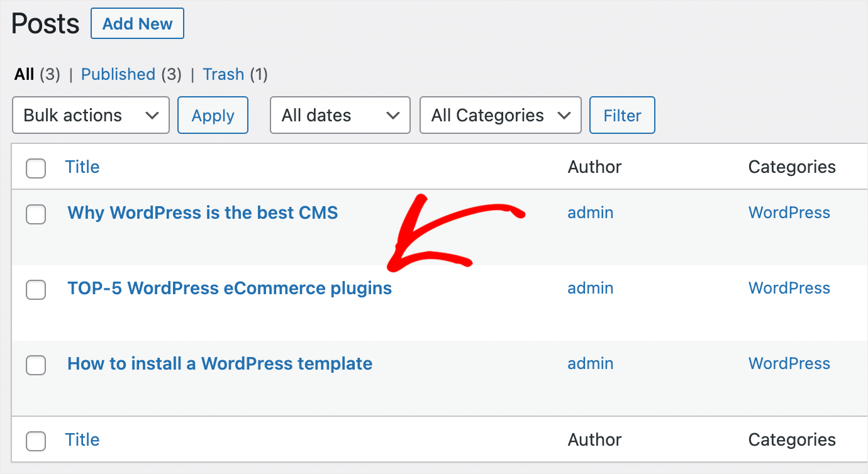Click admin author in 'Why WordPress' row
This screenshot has height=474, width=868.
coord(590,212)
